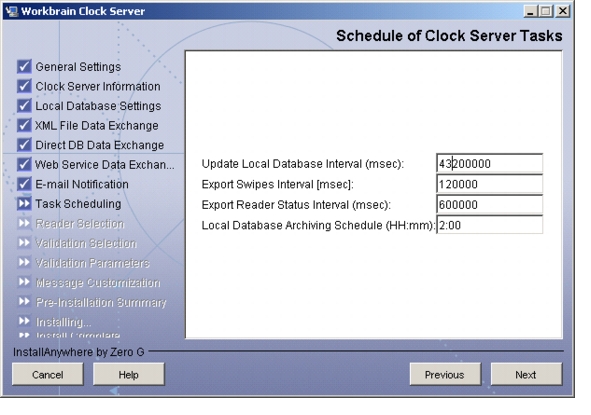Open the installer Help
The height and width of the screenshot is (415, 591).
tap(129, 374)
